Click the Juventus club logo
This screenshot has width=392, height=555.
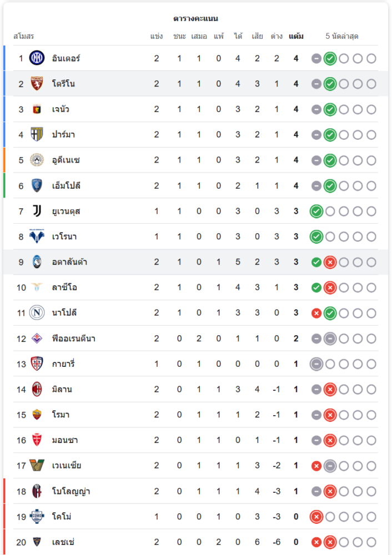[37, 211]
